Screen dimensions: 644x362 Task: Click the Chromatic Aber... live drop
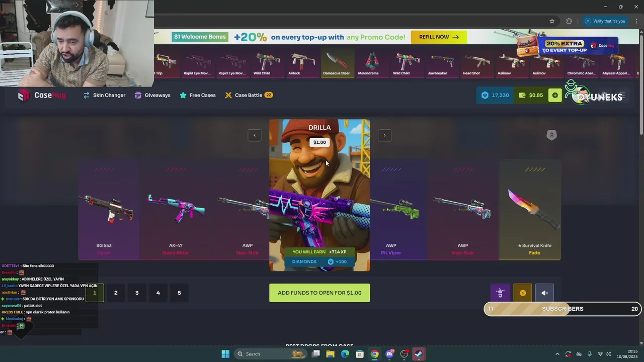pyautogui.click(x=582, y=63)
